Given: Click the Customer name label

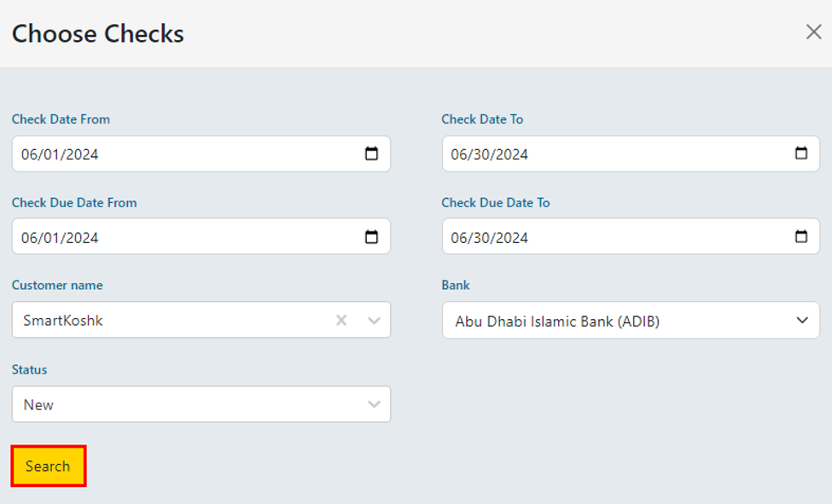Looking at the screenshot, I should tap(57, 286).
